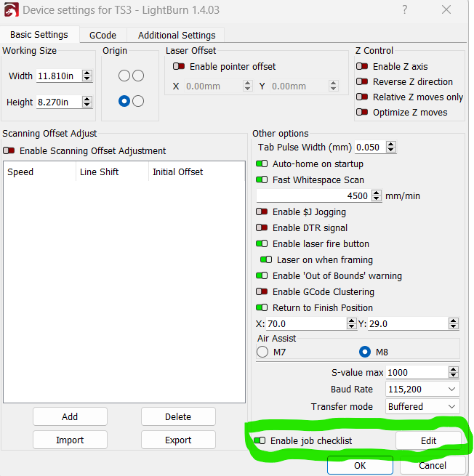
Task: Click Tab Pulse Width stepper
Action: tap(391, 147)
